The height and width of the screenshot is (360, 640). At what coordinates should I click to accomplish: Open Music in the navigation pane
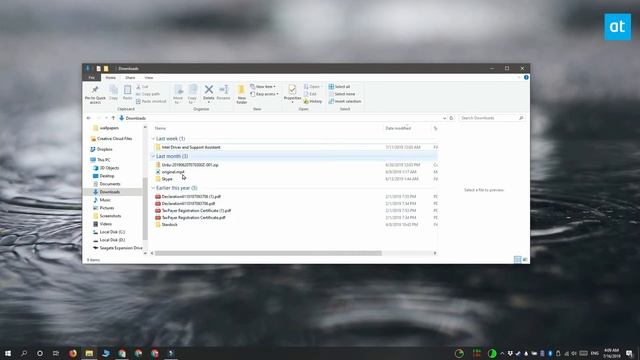pos(105,200)
